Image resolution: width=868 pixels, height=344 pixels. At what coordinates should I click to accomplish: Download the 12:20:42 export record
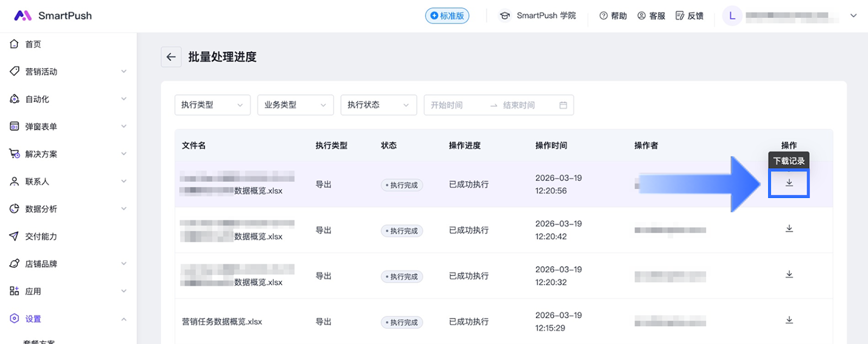(789, 228)
